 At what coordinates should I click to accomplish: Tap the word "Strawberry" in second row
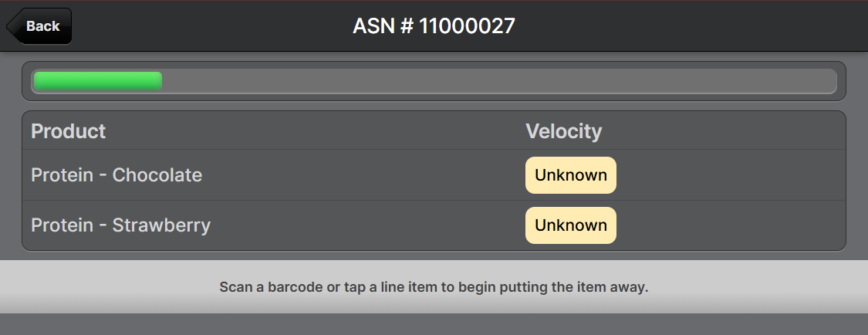[x=161, y=225]
